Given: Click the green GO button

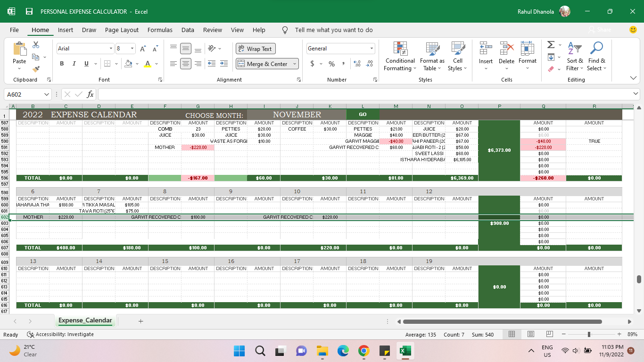Looking at the screenshot, I should (x=363, y=114).
